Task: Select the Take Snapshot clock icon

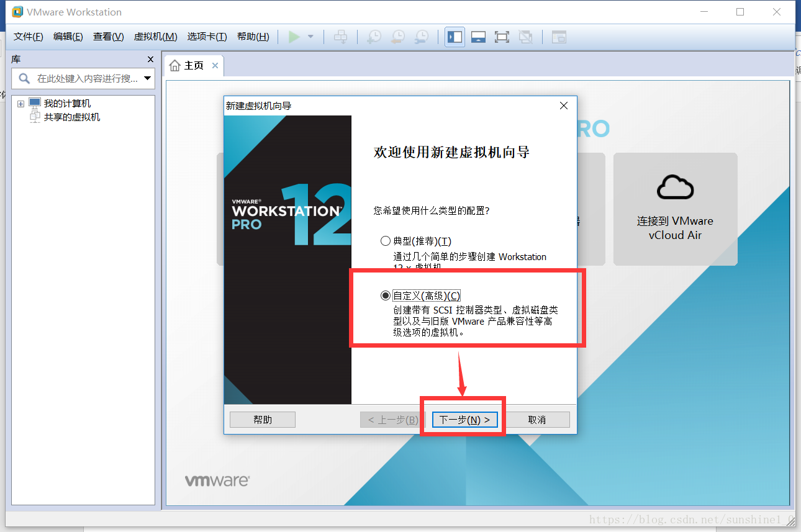Action: [x=373, y=37]
